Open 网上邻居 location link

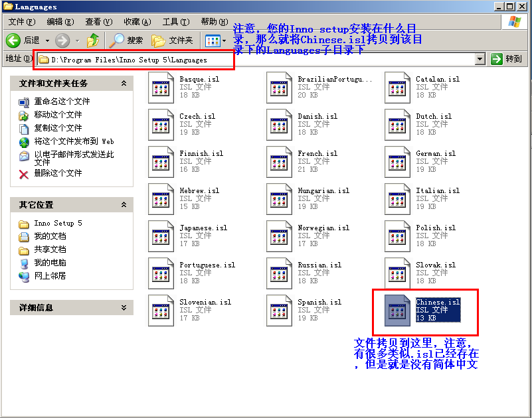pyautogui.click(x=50, y=276)
